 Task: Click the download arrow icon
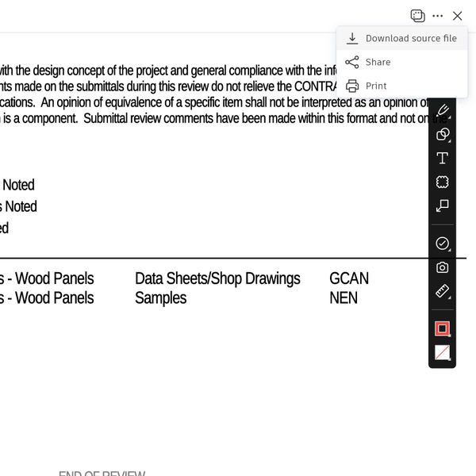click(x=352, y=39)
